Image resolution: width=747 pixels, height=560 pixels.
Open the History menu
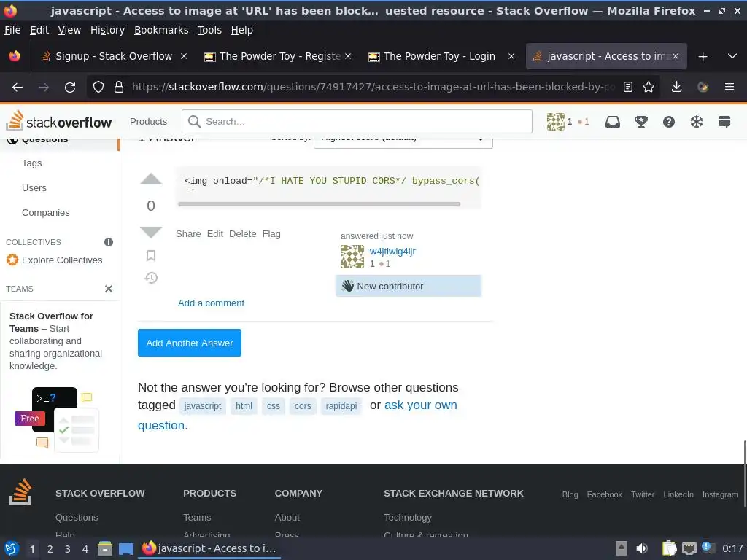[107, 30]
